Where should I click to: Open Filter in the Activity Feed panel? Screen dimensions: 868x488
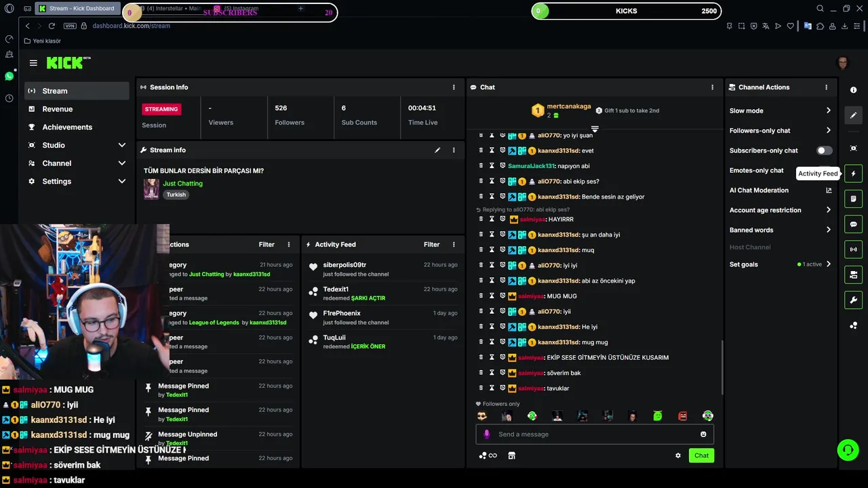pyautogui.click(x=431, y=245)
